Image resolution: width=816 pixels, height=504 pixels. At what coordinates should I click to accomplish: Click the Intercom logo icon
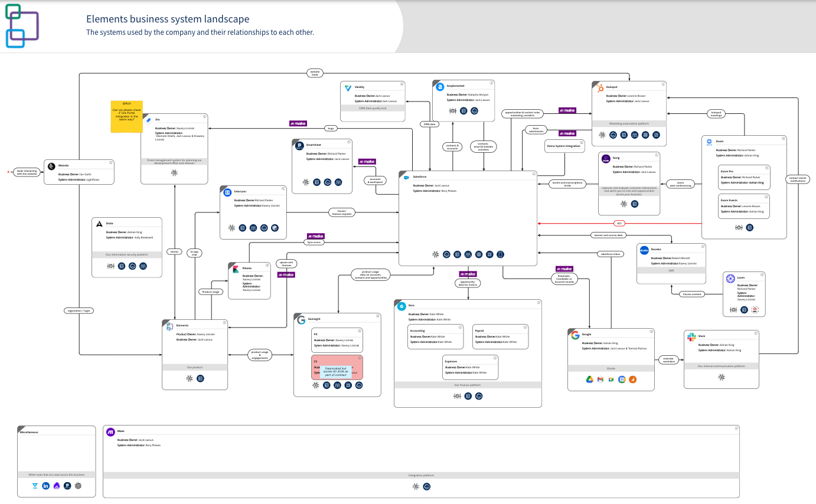coord(227,192)
